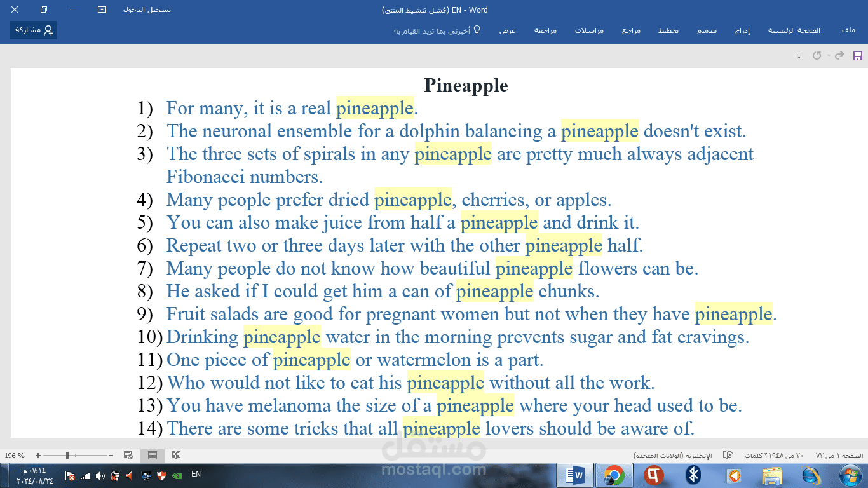
Task: Click the zoom slider handle in status bar
Action: (67, 456)
